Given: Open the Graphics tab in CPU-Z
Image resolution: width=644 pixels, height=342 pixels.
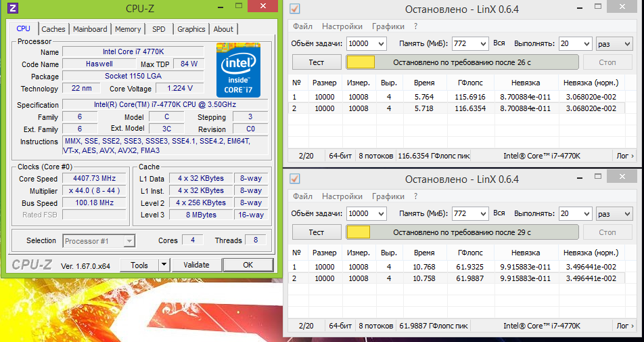Looking at the screenshot, I should click(x=191, y=29).
